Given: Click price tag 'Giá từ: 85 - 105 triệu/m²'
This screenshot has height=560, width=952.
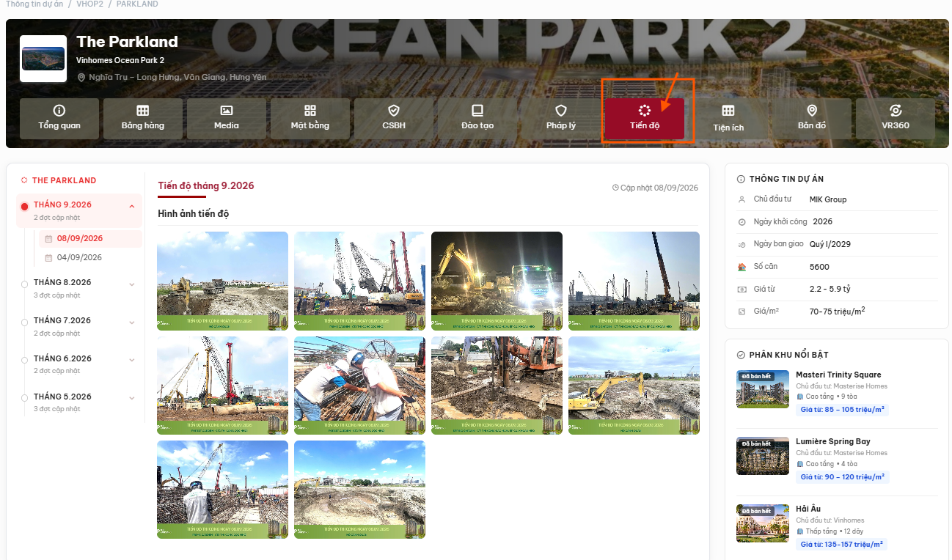Looking at the screenshot, I should click(x=842, y=410).
